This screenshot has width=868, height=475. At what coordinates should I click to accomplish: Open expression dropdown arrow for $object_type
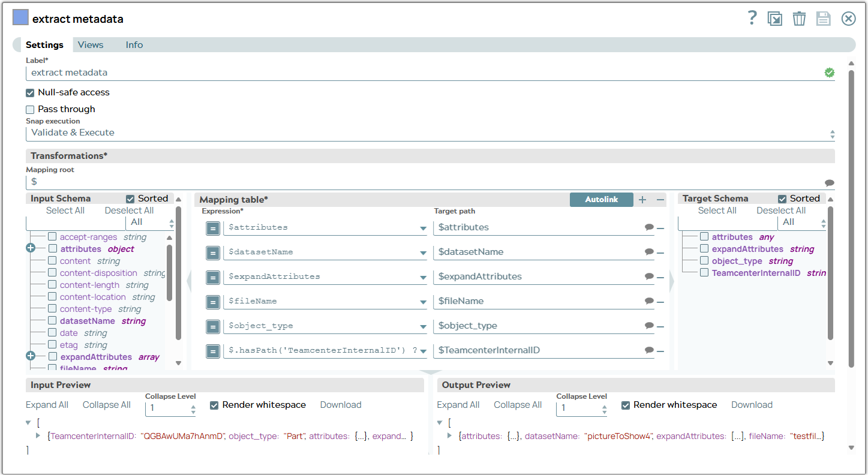pos(424,327)
